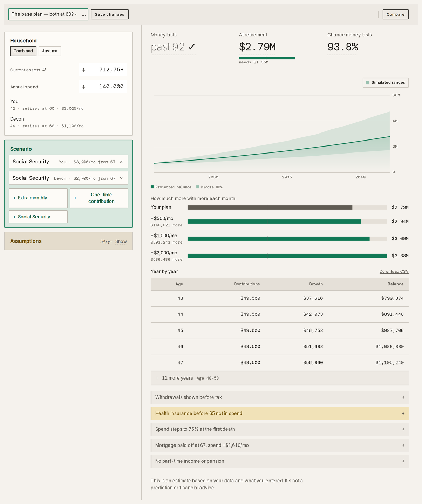Viewport: 422px width, 504px height.
Task: Click the 5%/yr assumptions value
Action: point(106,241)
